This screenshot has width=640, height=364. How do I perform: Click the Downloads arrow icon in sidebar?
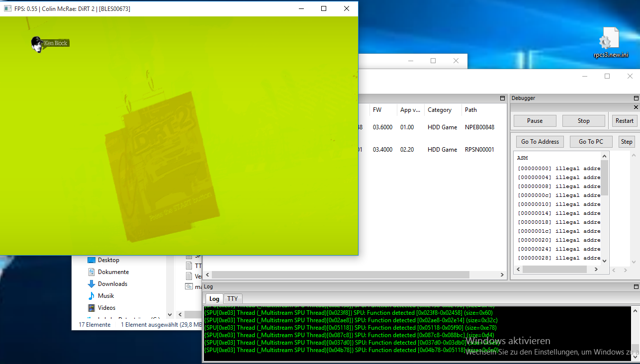coord(91,284)
